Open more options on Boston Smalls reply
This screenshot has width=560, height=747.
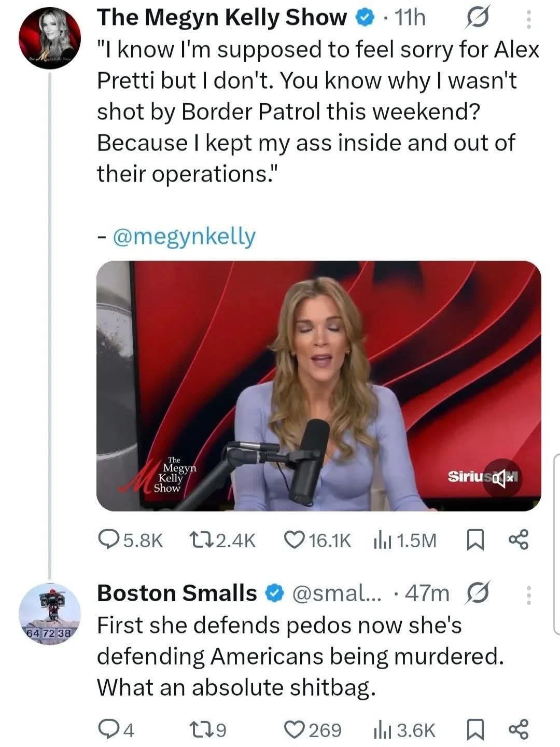pyautogui.click(x=528, y=595)
